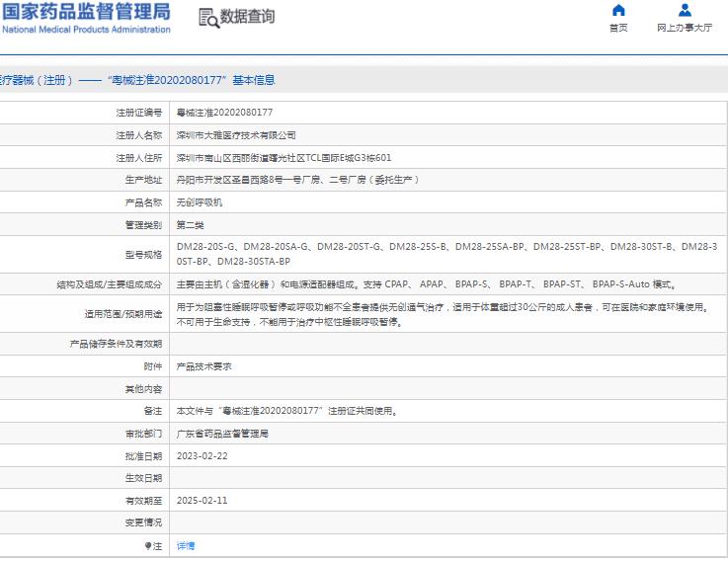
Task: Click the 批准日期 row label
Action: (143, 456)
